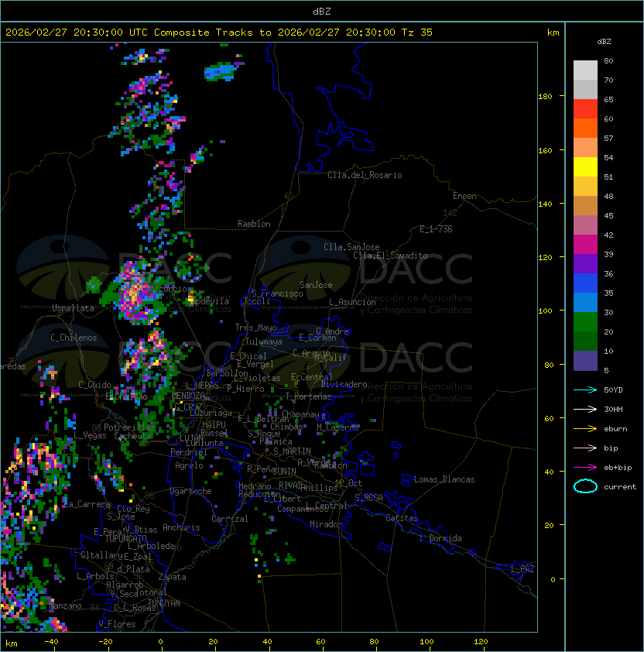Screen dimensions: 644x652
Task: Select the red 60–65 dBZ legend swatch
Action: 585,109
